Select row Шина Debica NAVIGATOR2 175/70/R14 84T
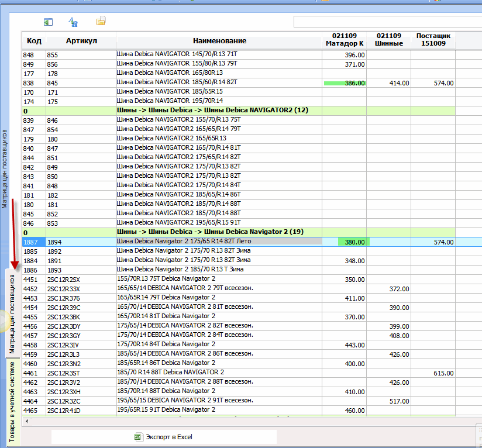The image size is (482, 448). tap(239, 185)
